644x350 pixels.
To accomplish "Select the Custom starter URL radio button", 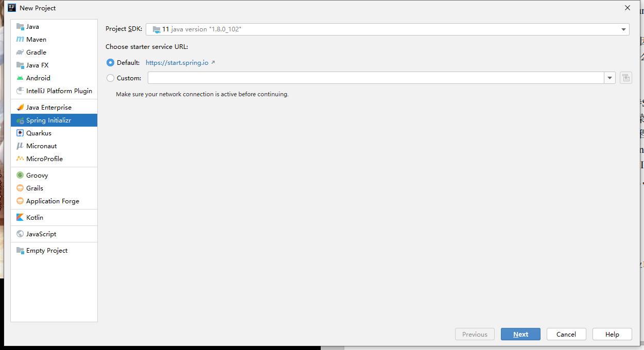I will 110,78.
